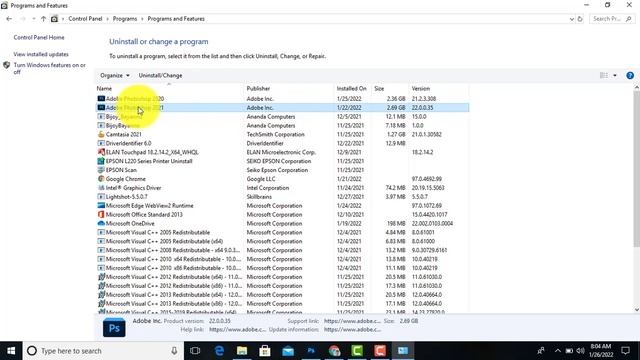The image size is (640, 360).
Task: Sort by Name column header
Action: 104,89
